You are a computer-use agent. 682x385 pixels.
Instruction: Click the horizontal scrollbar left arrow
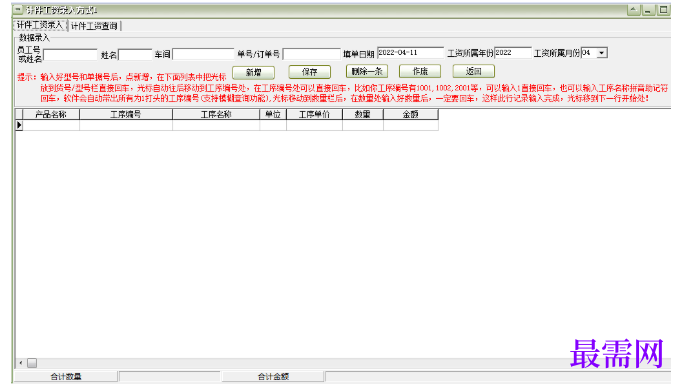click(21, 363)
